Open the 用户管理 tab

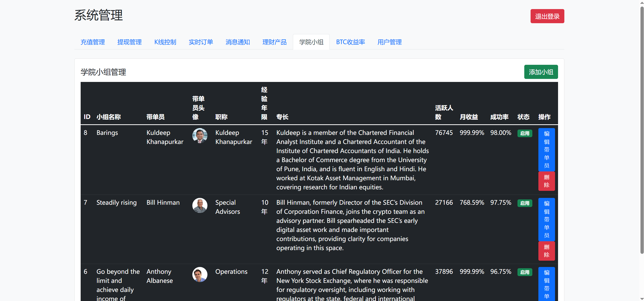(389, 42)
